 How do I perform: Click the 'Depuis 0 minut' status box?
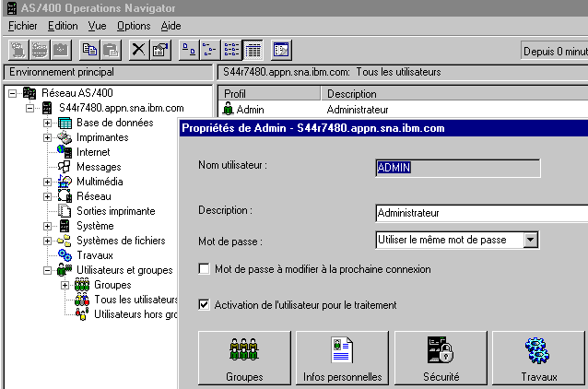click(x=555, y=51)
